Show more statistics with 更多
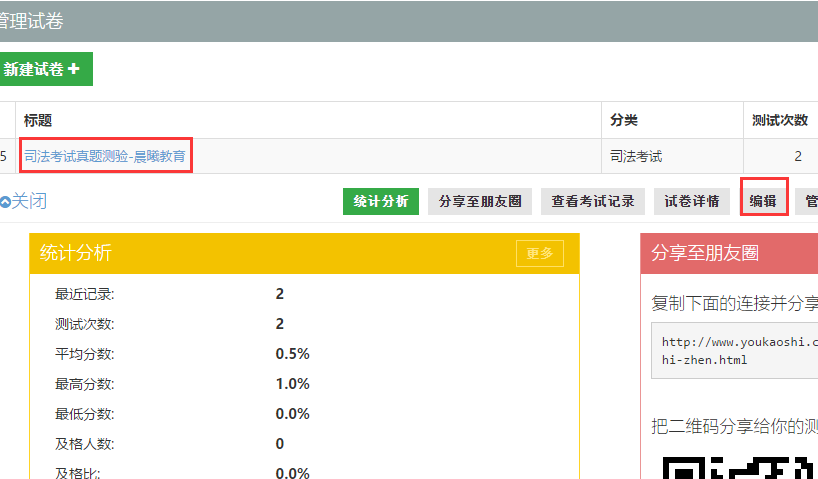 (x=540, y=253)
